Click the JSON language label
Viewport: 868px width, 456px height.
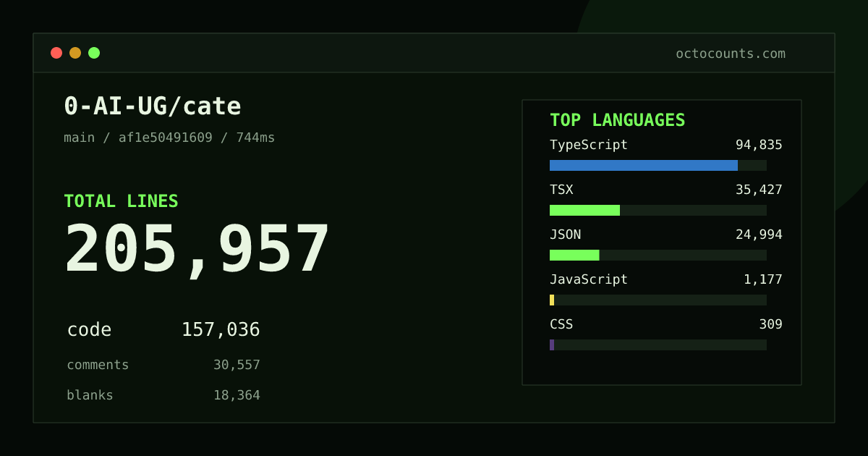pos(565,235)
